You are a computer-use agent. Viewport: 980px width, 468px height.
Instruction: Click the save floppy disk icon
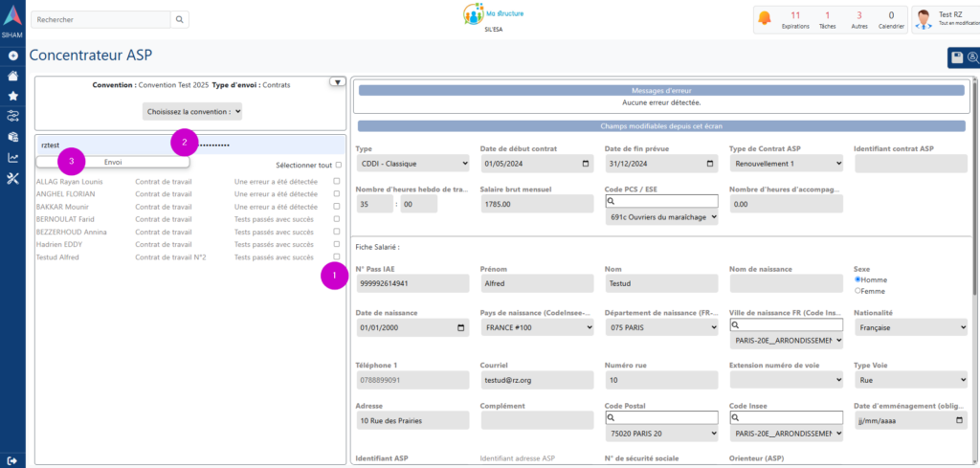[x=956, y=58]
